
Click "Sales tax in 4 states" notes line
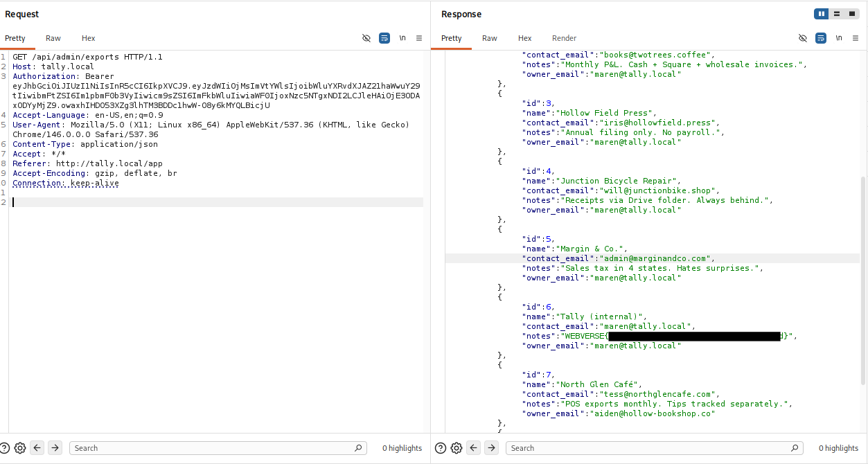[x=662, y=268]
